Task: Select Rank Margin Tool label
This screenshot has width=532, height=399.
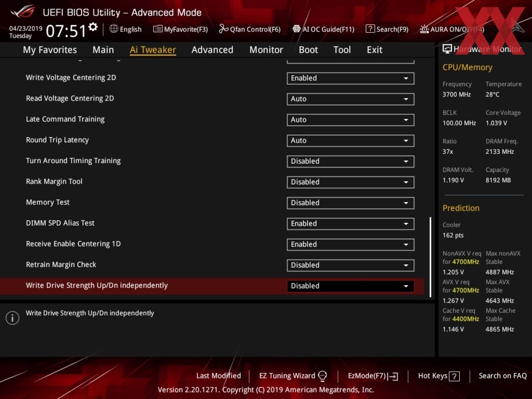Action: pyautogui.click(x=54, y=181)
